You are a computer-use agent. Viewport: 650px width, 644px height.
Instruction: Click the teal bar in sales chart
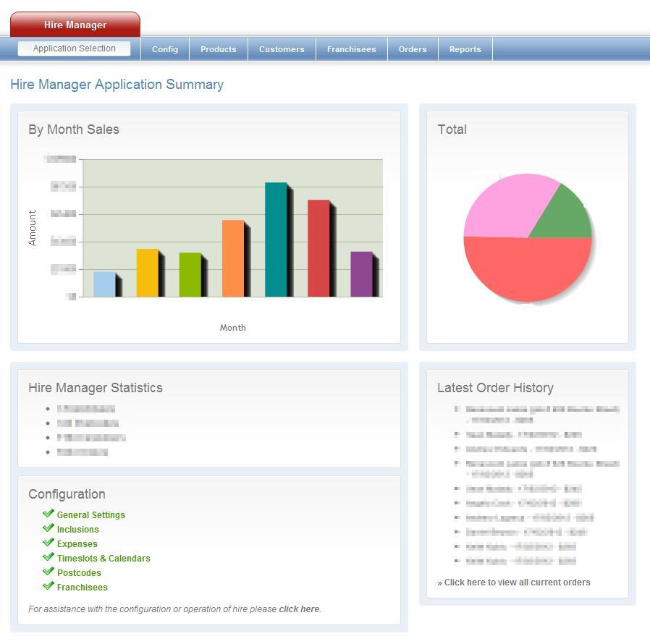[x=276, y=240]
